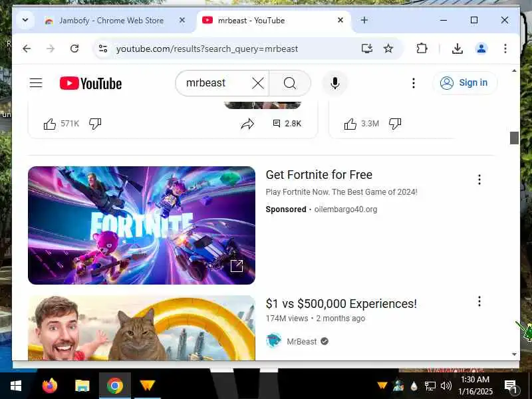Open a new Chrome tab

(364, 21)
